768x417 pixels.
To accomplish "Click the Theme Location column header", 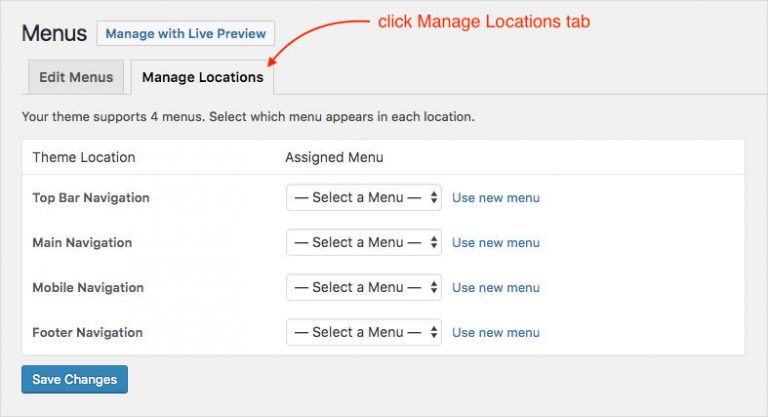I will tap(84, 157).
